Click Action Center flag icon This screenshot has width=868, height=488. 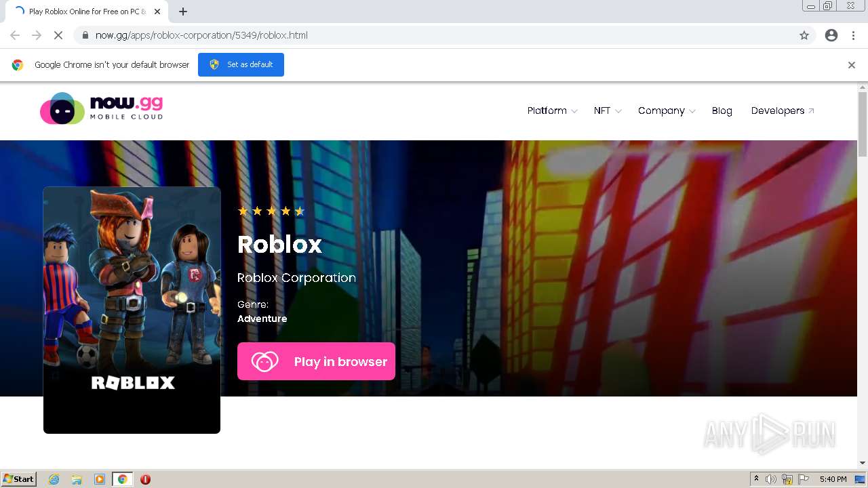tap(804, 479)
